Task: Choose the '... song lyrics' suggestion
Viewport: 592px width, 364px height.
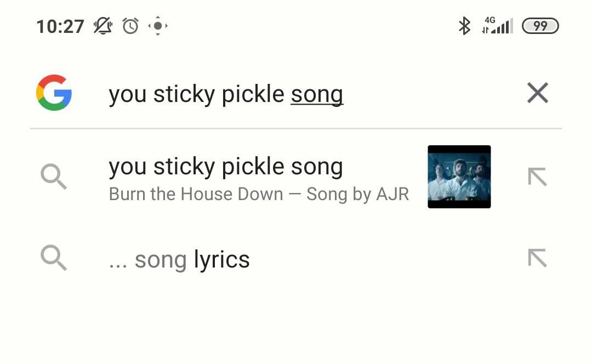Action: 180,259
